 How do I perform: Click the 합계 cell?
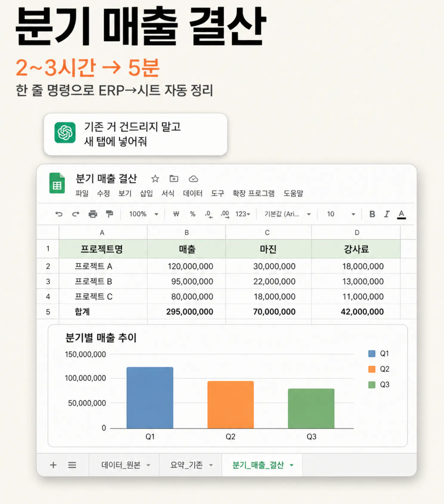pos(103,312)
